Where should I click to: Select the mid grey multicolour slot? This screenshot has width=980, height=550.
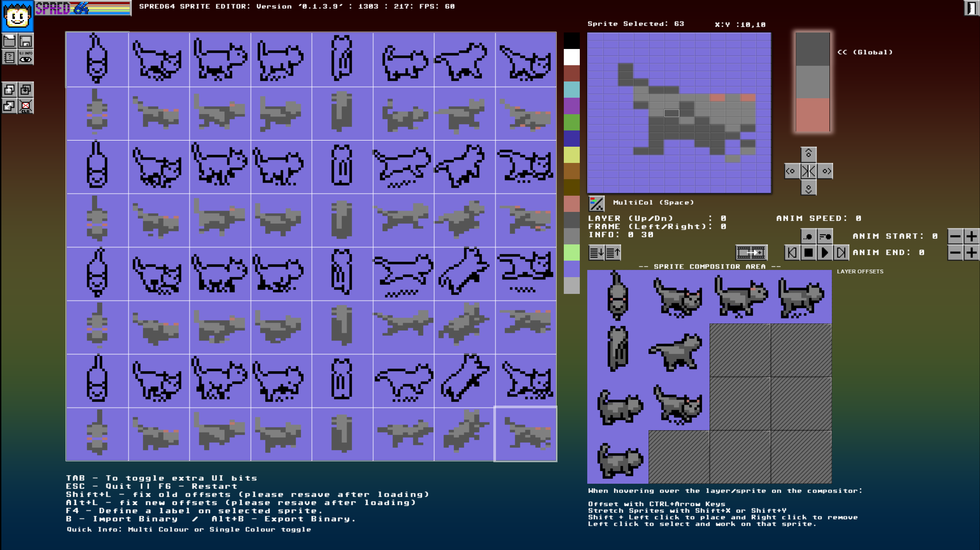[813, 82]
